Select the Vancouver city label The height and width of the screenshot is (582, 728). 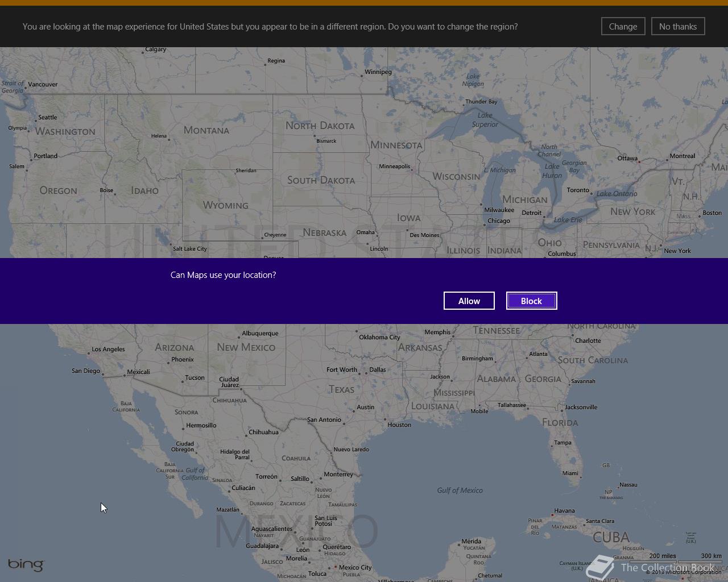point(43,84)
